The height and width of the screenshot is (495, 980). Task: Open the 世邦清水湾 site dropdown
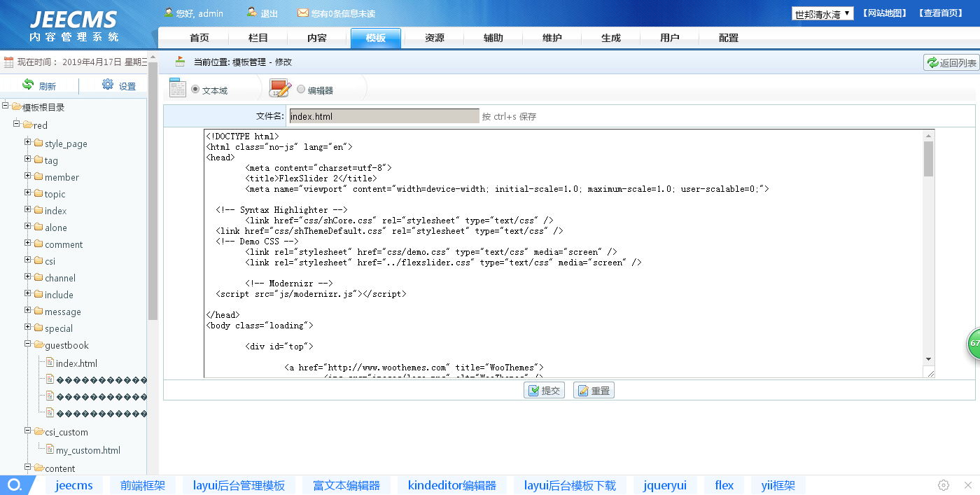point(822,13)
